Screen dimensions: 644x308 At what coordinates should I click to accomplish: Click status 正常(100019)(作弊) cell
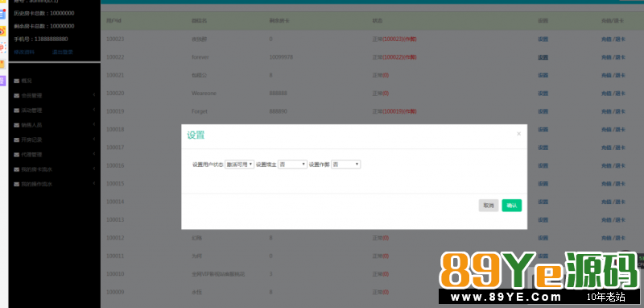pos(394,112)
